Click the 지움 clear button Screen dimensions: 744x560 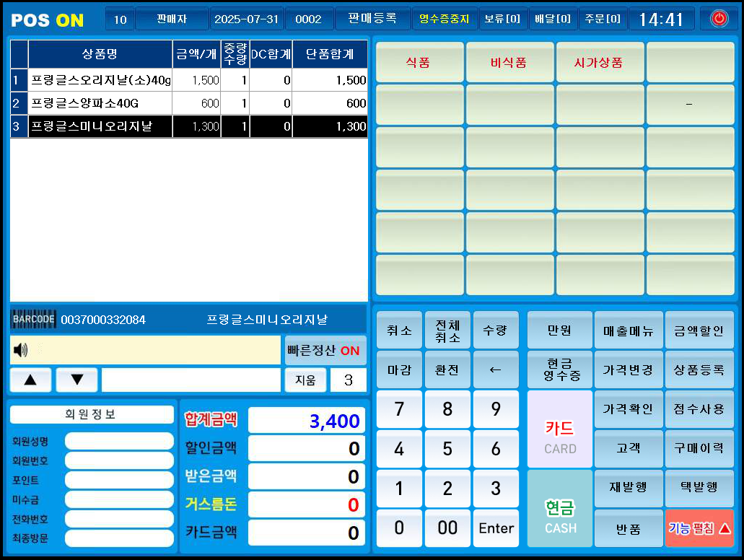(305, 380)
